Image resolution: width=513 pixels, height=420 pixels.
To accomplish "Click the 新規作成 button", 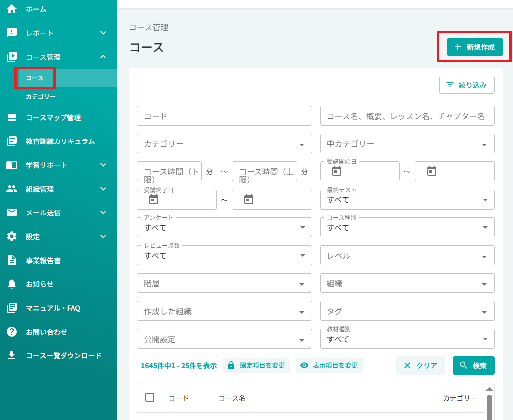I will click(x=474, y=47).
